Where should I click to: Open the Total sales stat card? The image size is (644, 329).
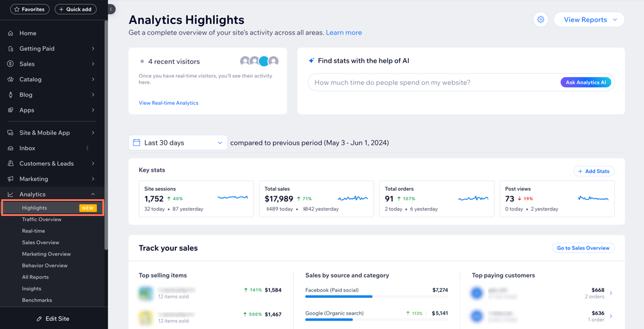316,199
